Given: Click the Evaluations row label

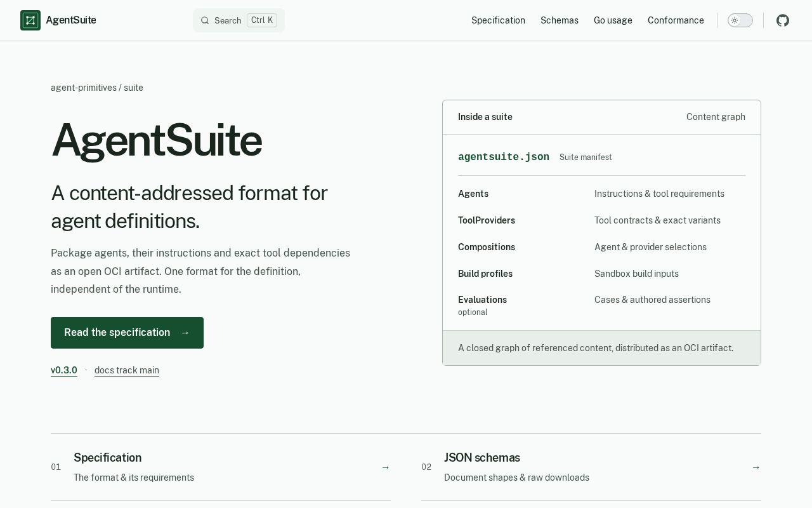Looking at the screenshot, I should 482,300.
